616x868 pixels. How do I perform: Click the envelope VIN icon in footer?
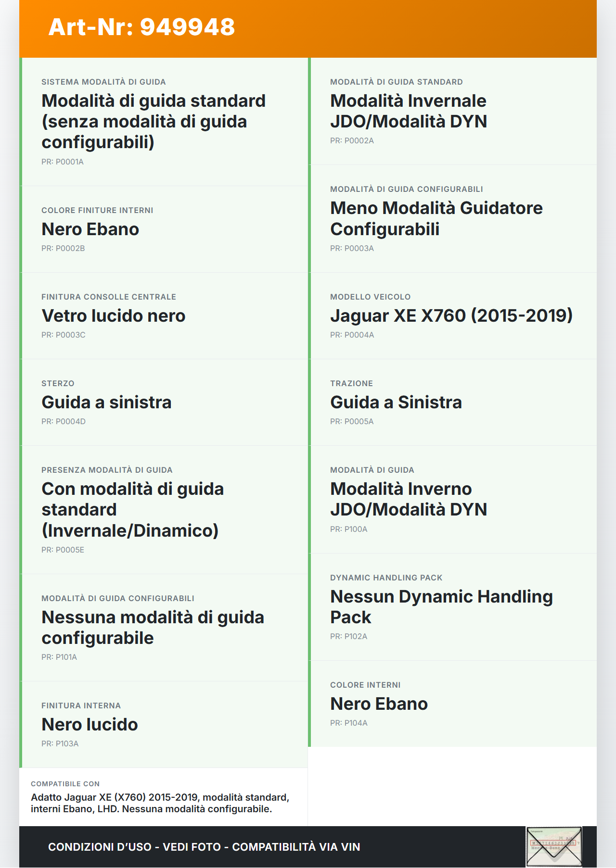click(554, 846)
